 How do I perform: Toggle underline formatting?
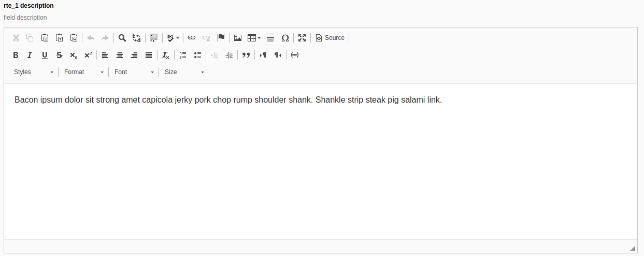click(45, 55)
